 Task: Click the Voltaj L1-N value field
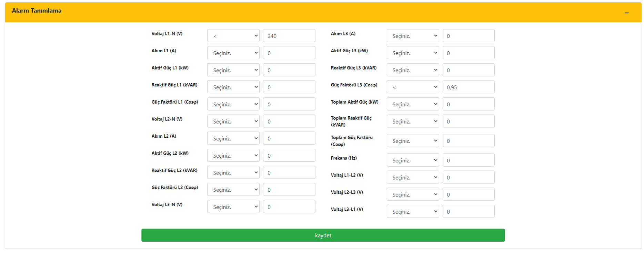pyautogui.click(x=289, y=36)
